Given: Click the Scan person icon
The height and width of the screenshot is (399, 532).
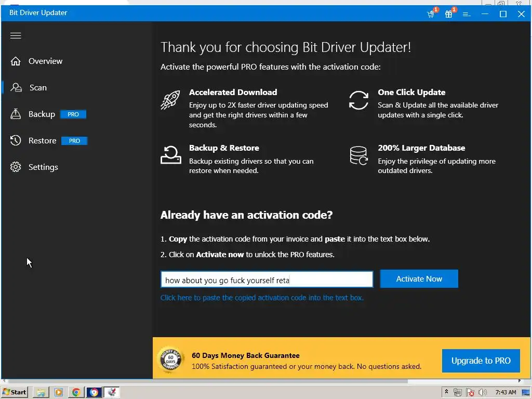Looking at the screenshot, I should pos(16,87).
